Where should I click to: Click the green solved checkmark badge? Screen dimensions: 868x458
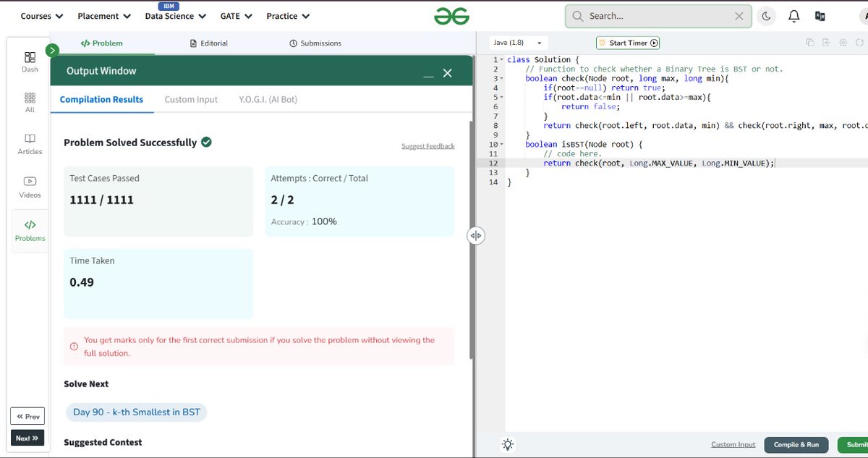206,142
